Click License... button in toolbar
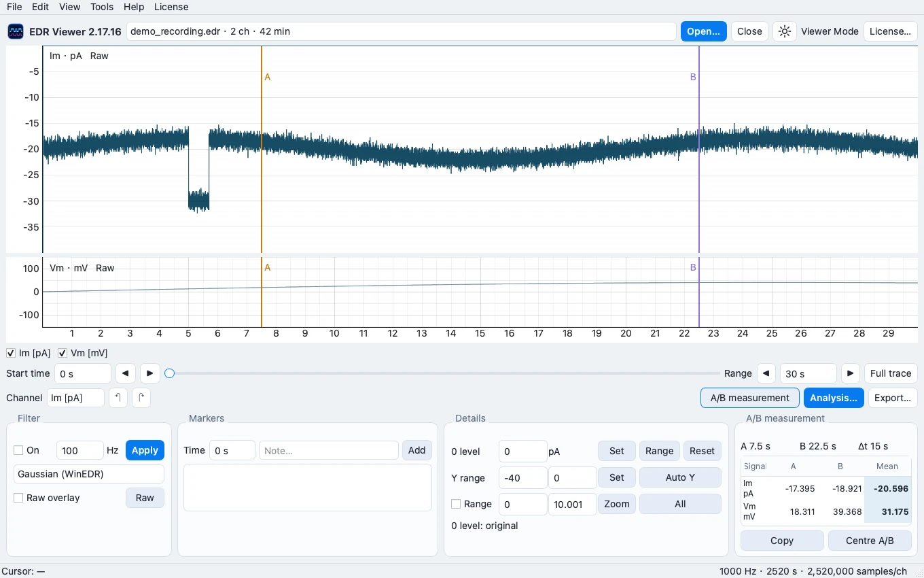The image size is (924, 578). coord(890,31)
